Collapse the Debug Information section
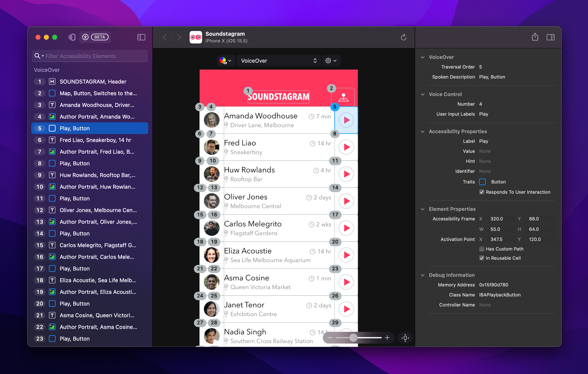Screen dimensions: 588x374 coord(423,275)
